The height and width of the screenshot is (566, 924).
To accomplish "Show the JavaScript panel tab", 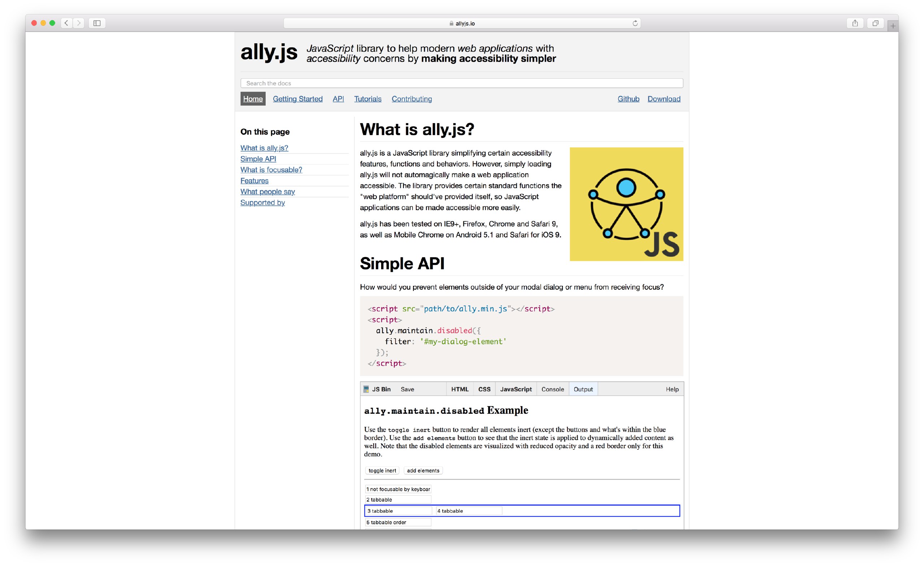I will pyautogui.click(x=516, y=389).
